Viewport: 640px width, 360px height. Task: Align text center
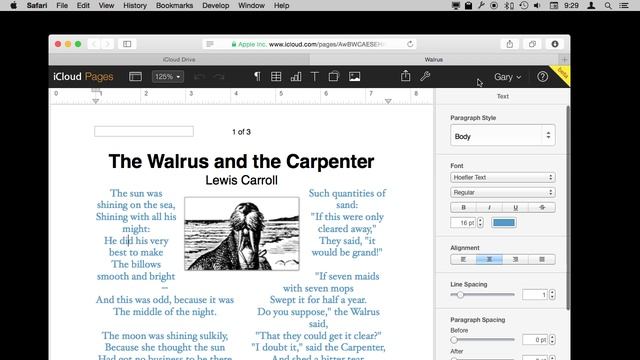(489, 260)
